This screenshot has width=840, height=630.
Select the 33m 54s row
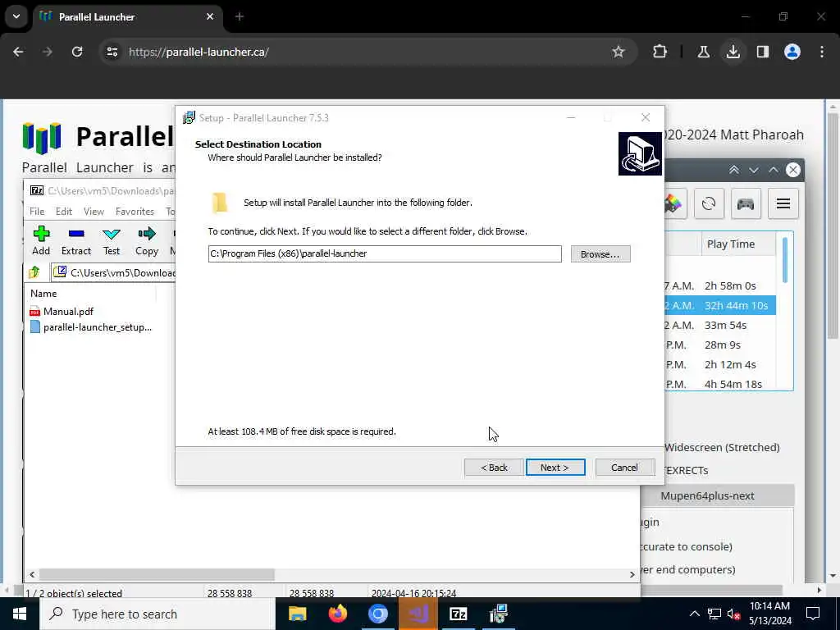(720, 325)
